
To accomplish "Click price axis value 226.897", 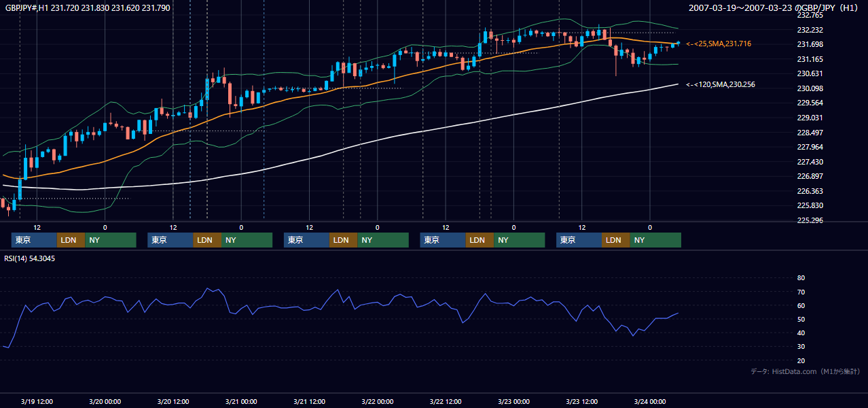I will tap(810, 176).
